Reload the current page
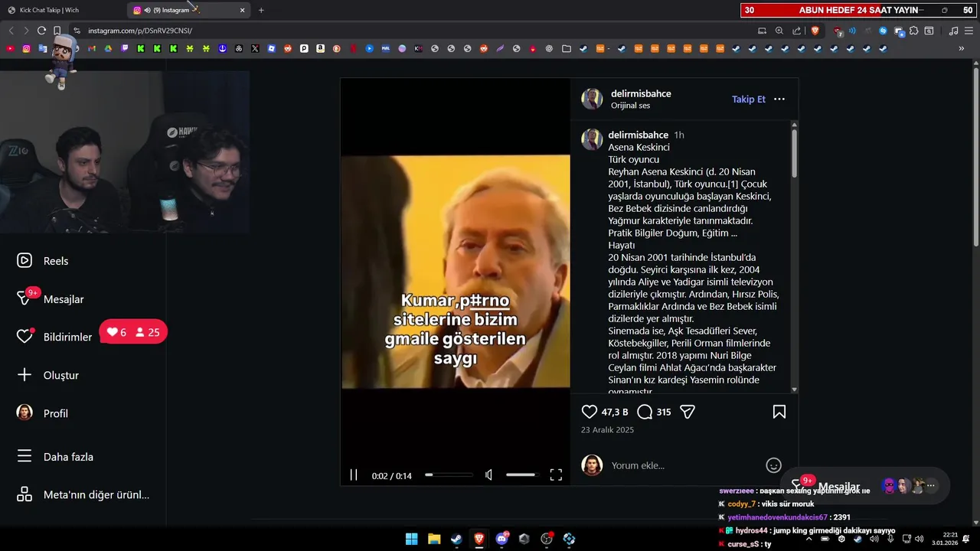This screenshot has width=980, height=551. tap(41, 31)
